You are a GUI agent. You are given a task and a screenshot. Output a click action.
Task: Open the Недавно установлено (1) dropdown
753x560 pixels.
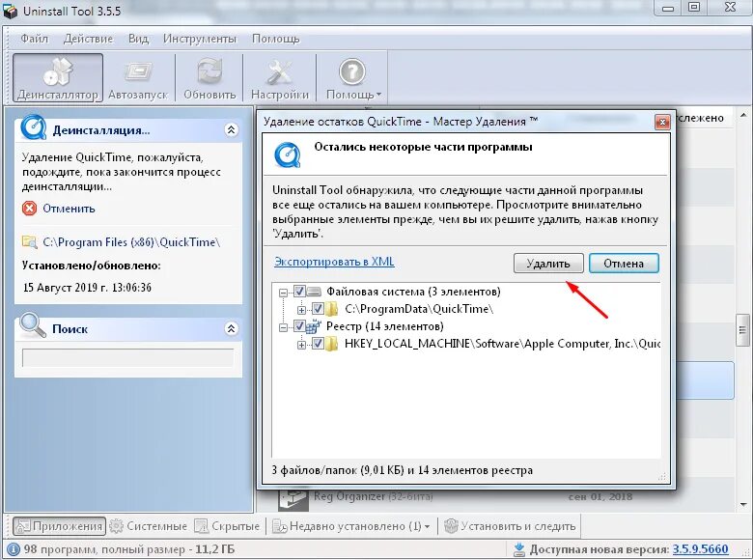point(351,526)
